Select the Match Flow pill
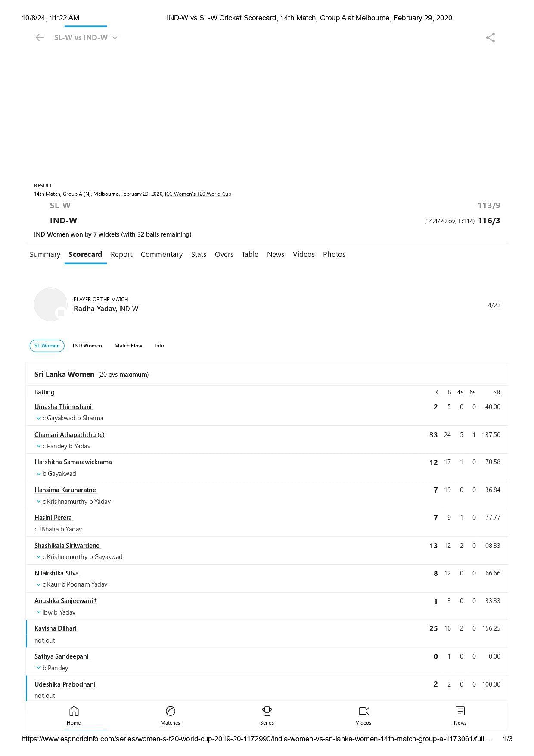The width and height of the screenshot is (534, 756). coord(128,346)
